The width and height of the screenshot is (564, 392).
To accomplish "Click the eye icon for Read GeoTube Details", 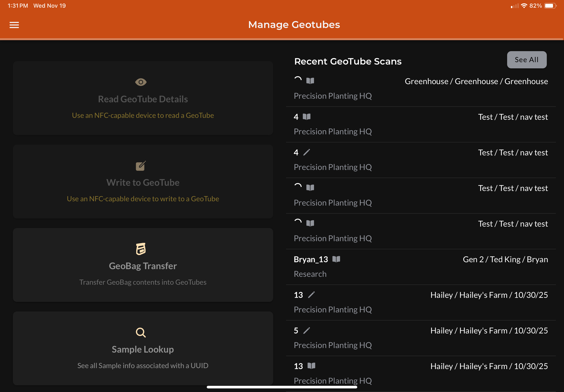I will (141, 82).
